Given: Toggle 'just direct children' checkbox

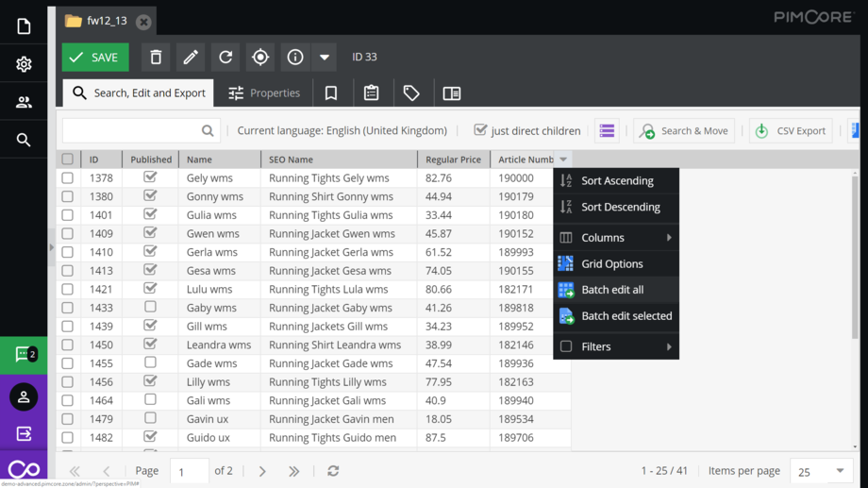Looking at the screenshot, I should 480,130.
